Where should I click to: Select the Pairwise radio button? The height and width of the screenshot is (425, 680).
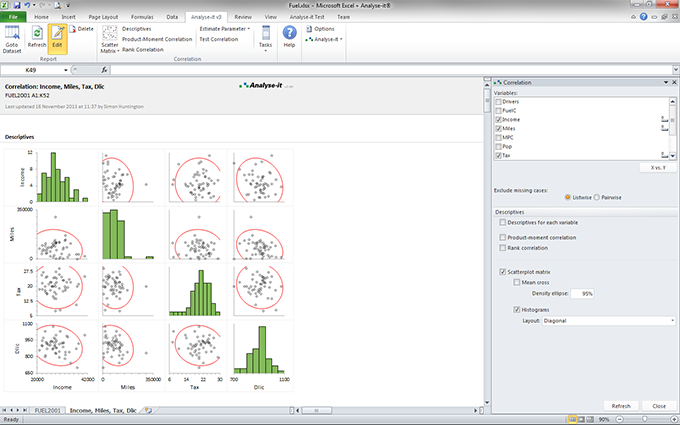click(596, 197)
